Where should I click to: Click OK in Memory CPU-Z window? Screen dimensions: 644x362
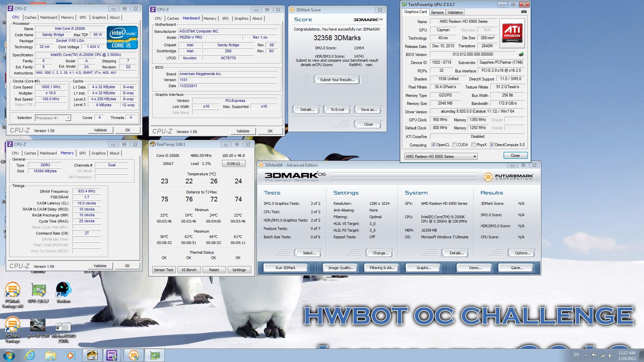127,266
